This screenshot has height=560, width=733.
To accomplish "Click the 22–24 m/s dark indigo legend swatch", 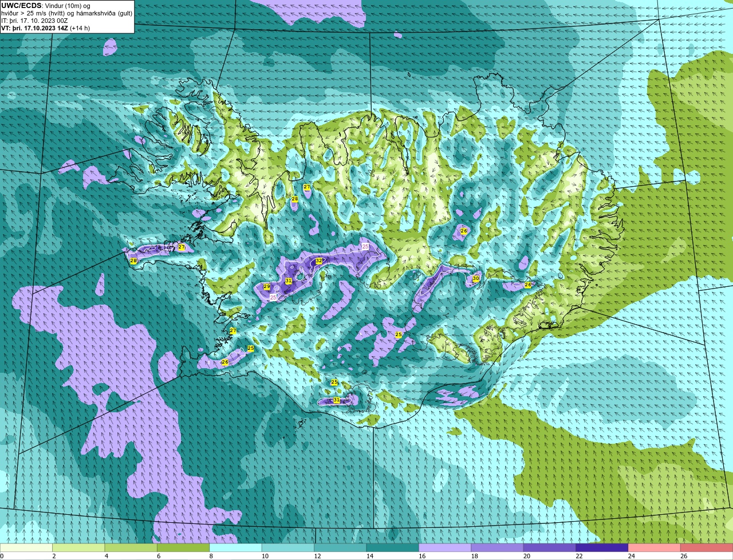I will click(x=602, y=547).
